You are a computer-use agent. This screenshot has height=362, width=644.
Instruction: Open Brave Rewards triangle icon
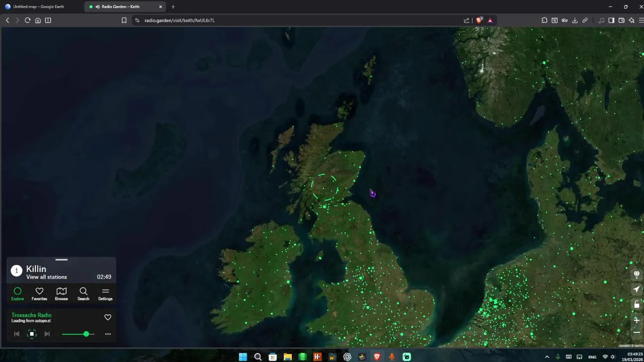pyautogui.click(x=490, y=20)
